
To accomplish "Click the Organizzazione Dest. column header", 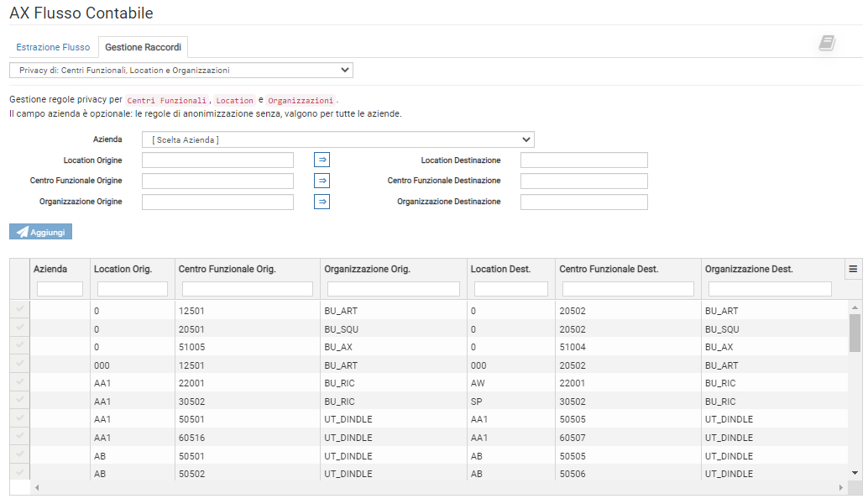I will 749,269.
